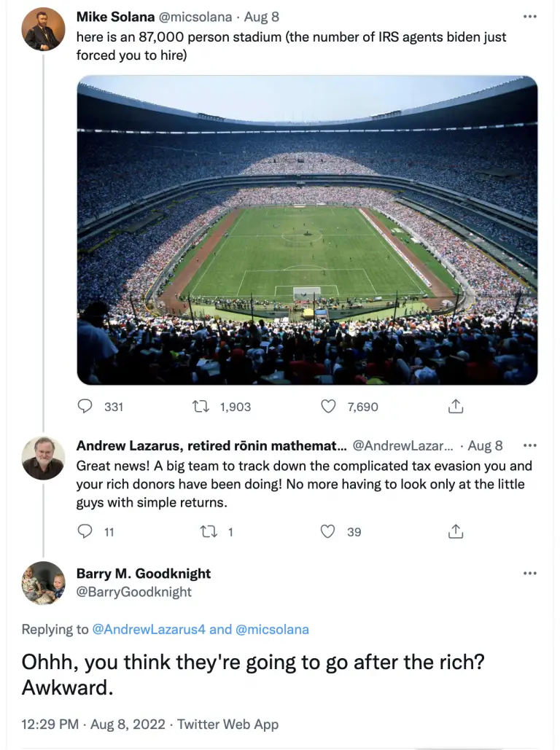Reply to Andrew Lazarus's tweet
Screen dimensions: 560x750
click(x=85, y=531)
